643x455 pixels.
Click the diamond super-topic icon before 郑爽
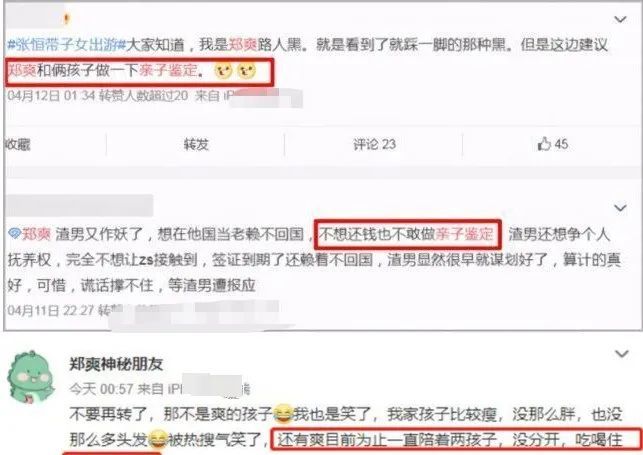click(15, 234)
